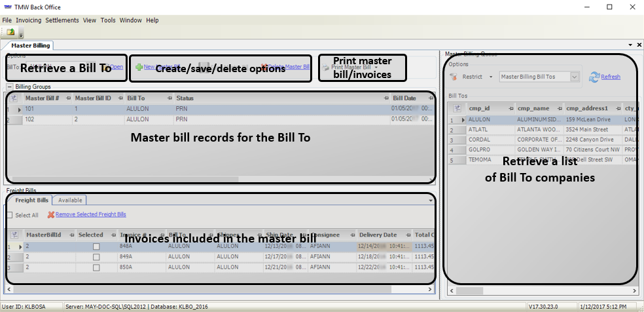644x312 pixels.
Task: Click invoice number 849A cell
Action: (142, 257)
